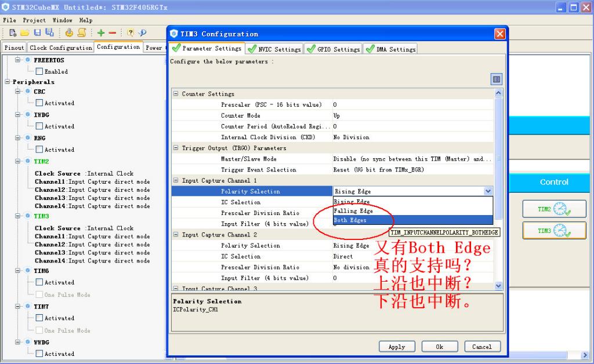Click main window horizontal scrollbar right arrow

point(585,355)
